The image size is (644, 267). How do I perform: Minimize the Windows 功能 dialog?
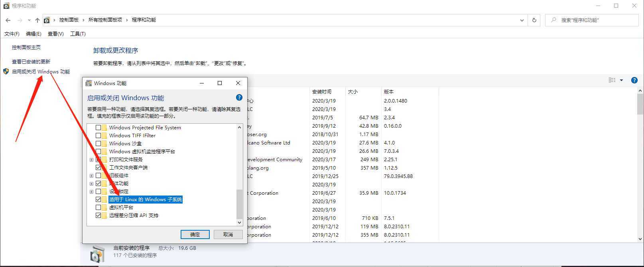[202, 83]
